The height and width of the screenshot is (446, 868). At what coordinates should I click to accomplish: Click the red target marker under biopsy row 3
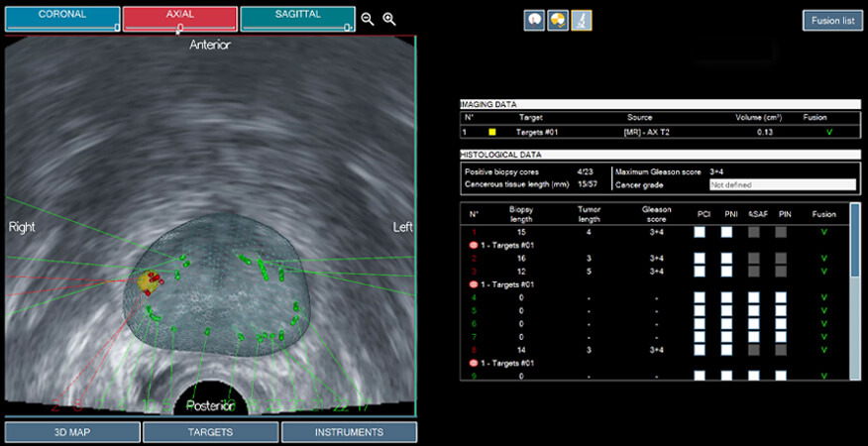(x=474, y=283)
